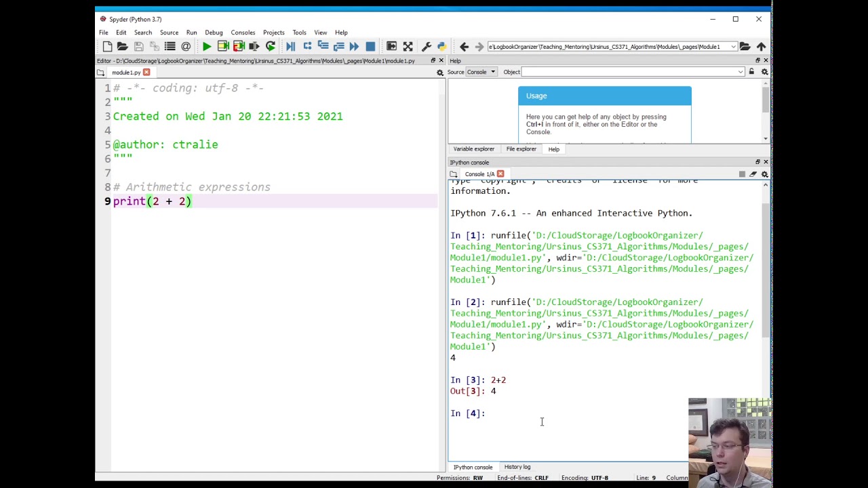
Task: Open Preferences with the wrench icon
Action: 426,46
